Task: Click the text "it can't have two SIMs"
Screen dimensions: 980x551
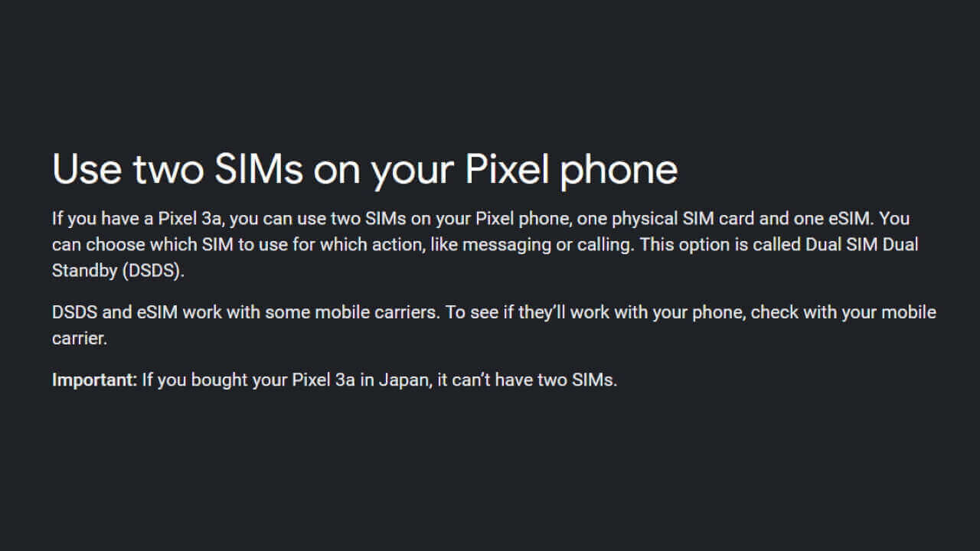Action: coord(527,380)
